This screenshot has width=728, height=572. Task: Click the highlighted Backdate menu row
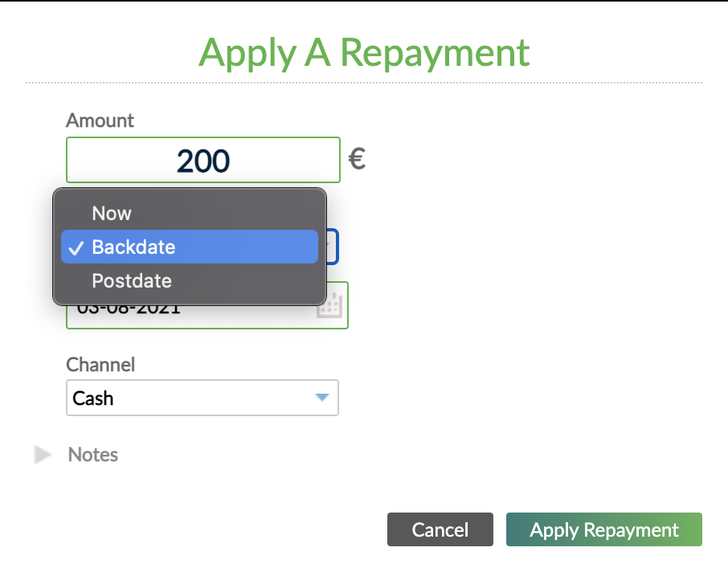click(x=189, y=247)
